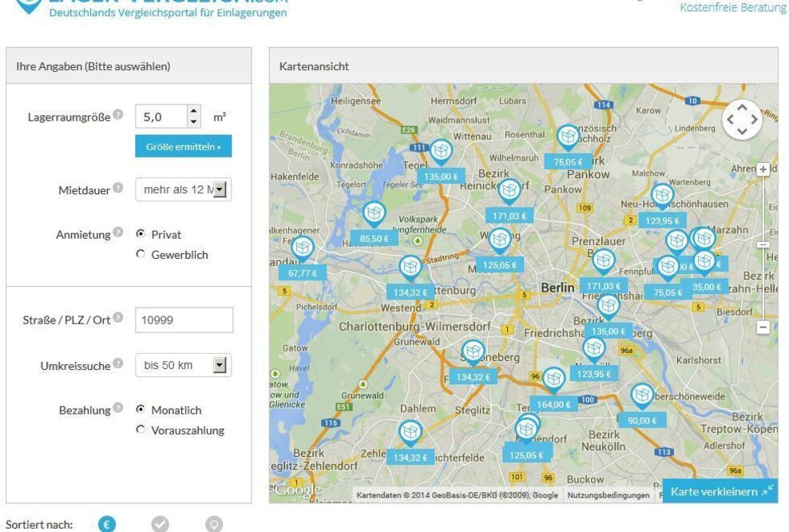Screen dimensions: 789x532
Task: Select the Privat rental option
Action: coord(141,234)
